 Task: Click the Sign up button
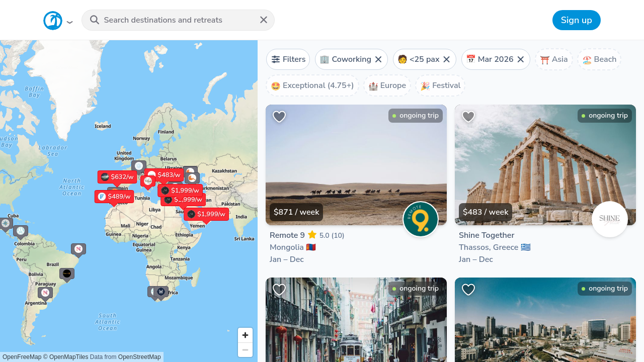pyautogui.click(x=577, y=20)
